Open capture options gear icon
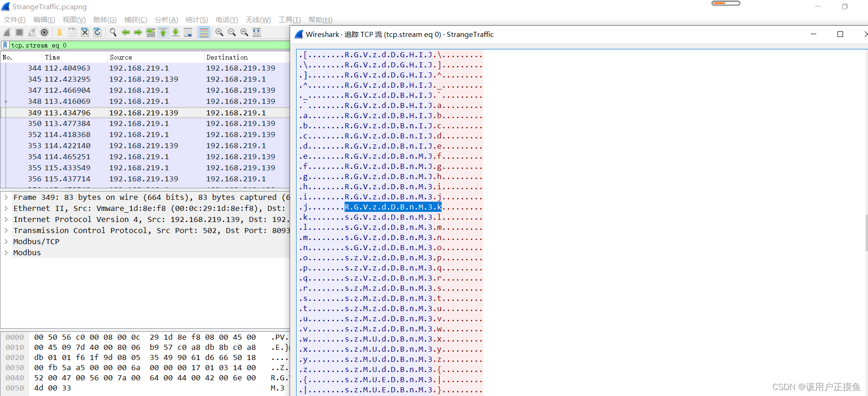Image resolution: width=868 pixels, height=396 pixels. pyautogui.click(x=44, y=32)
